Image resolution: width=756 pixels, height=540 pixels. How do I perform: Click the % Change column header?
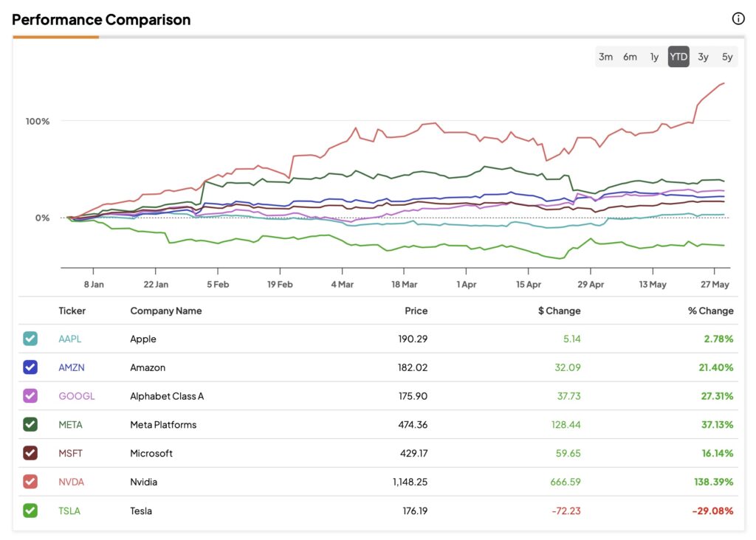[x=711, y=311]
